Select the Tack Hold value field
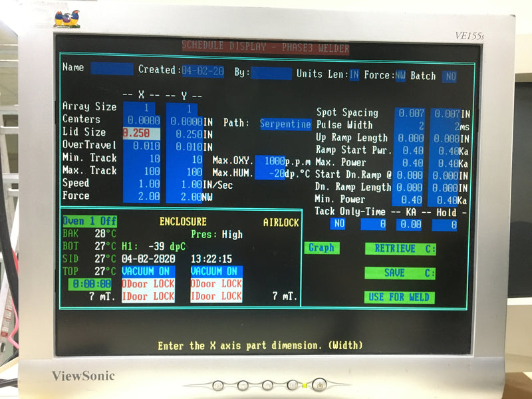 444,225
